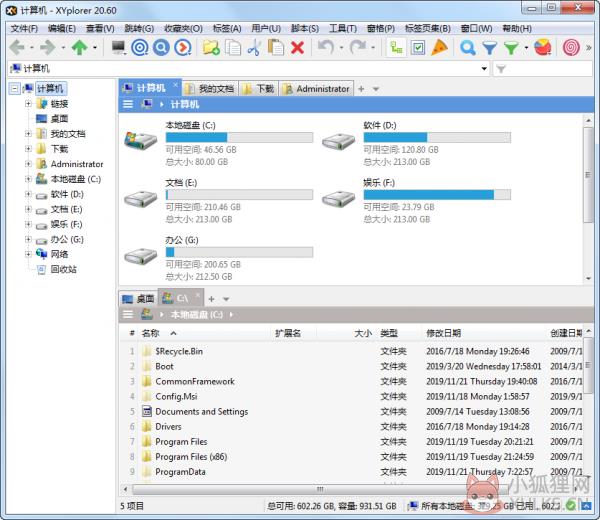This screenshot has height=520, width=600.
Task: Click the Drives monitor toolbar icon
Action: click(119, 47)
